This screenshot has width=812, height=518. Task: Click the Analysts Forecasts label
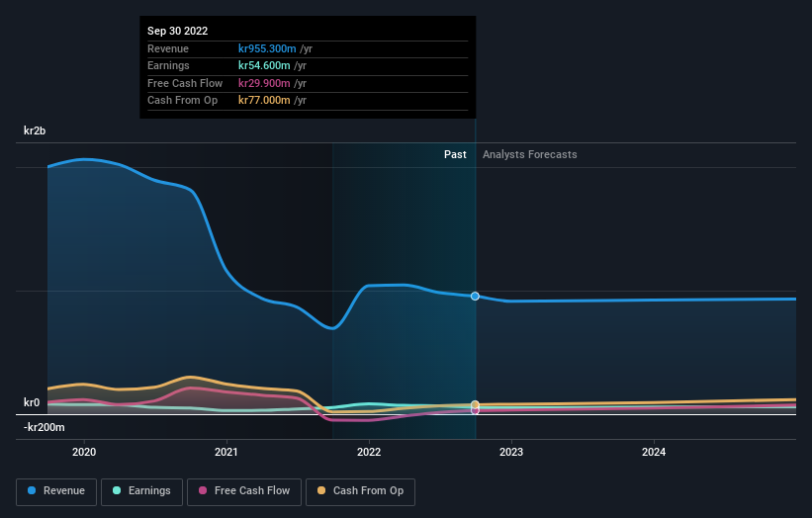(x=530, y=154)
